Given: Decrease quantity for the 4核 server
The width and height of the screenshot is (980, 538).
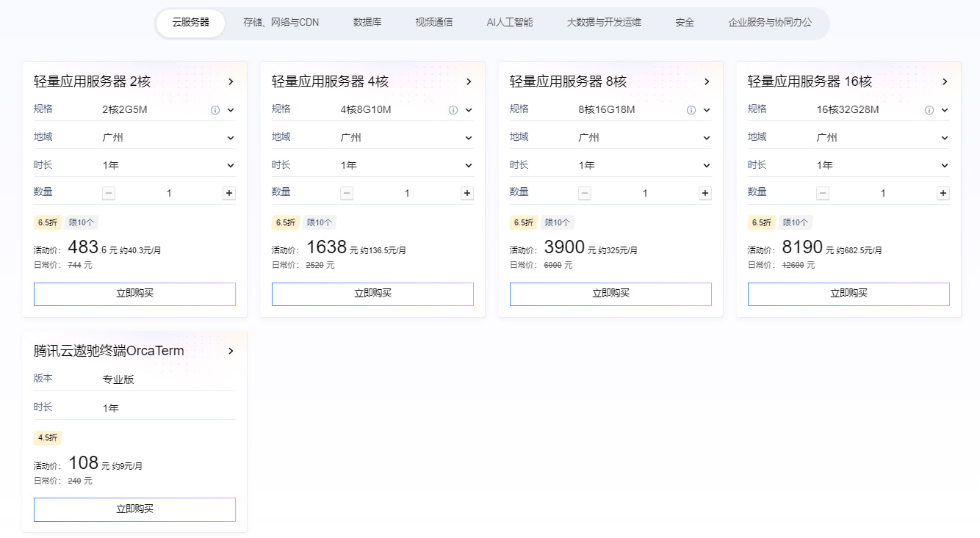Looking at the screenshot, I should pos(347,193).
